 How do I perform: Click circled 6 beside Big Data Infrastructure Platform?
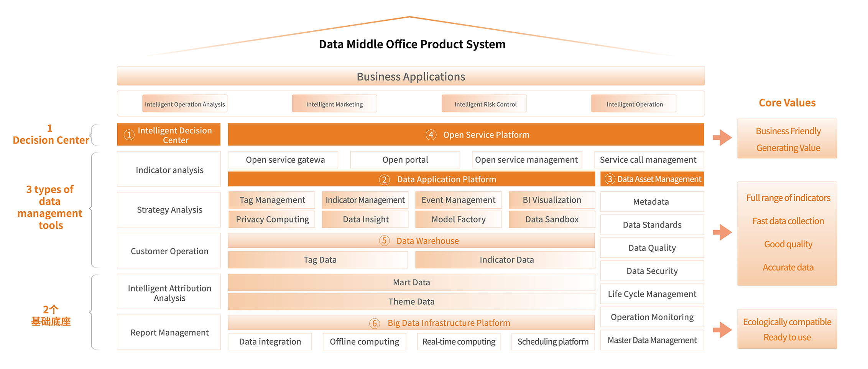(x=375, y=323)
